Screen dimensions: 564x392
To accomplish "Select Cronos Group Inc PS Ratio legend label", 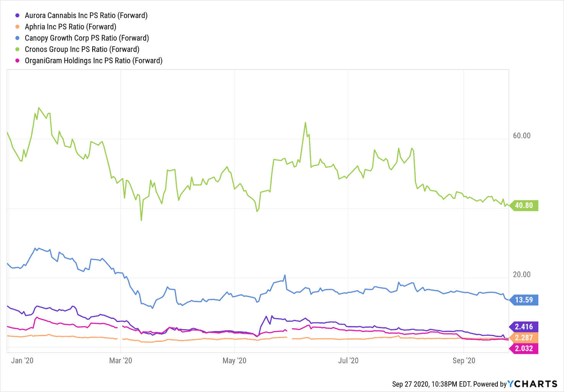I will (x=82, y=49).
